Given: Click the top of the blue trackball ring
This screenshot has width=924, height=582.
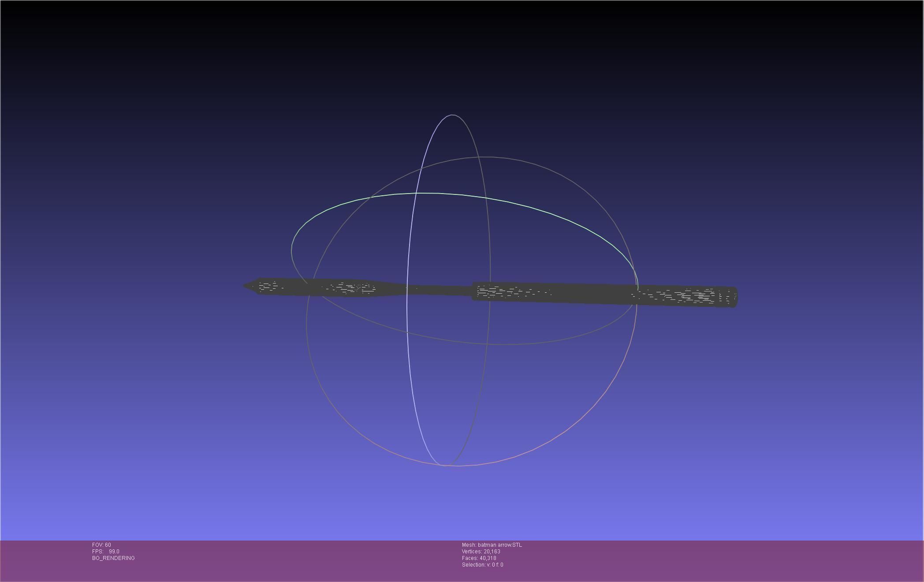Looking at the screenshot, I should 452,115.
